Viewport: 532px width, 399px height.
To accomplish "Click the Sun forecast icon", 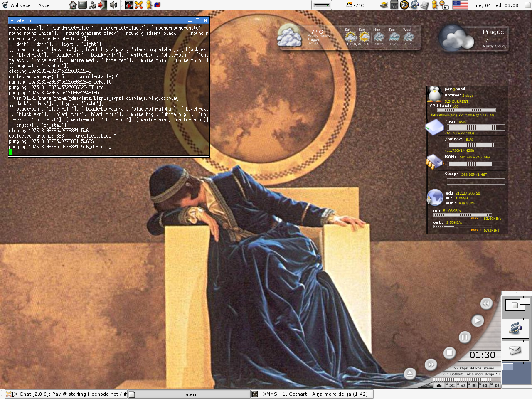I will tap(365, 37).
